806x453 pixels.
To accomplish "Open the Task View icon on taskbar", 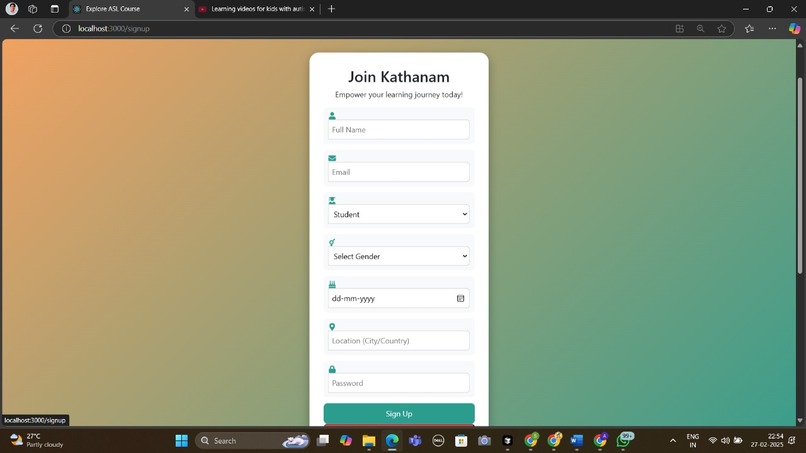I will [323, 441].
